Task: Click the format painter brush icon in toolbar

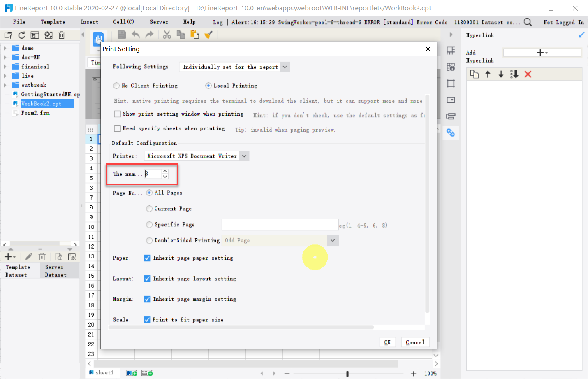Action: point(208,35)
